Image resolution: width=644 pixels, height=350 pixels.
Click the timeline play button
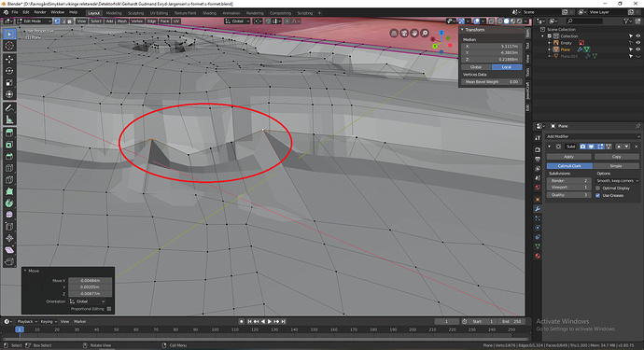point(270,322)
